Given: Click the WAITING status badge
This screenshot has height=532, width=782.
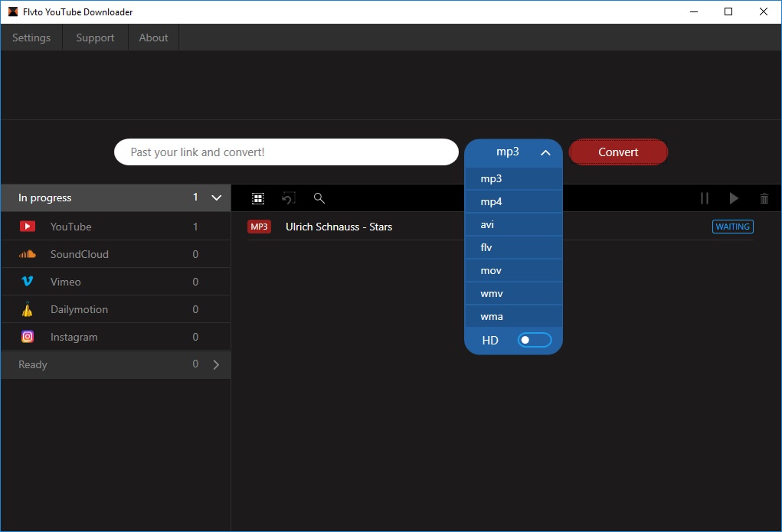Looking at the screenshot, I should tap(732, 227).
